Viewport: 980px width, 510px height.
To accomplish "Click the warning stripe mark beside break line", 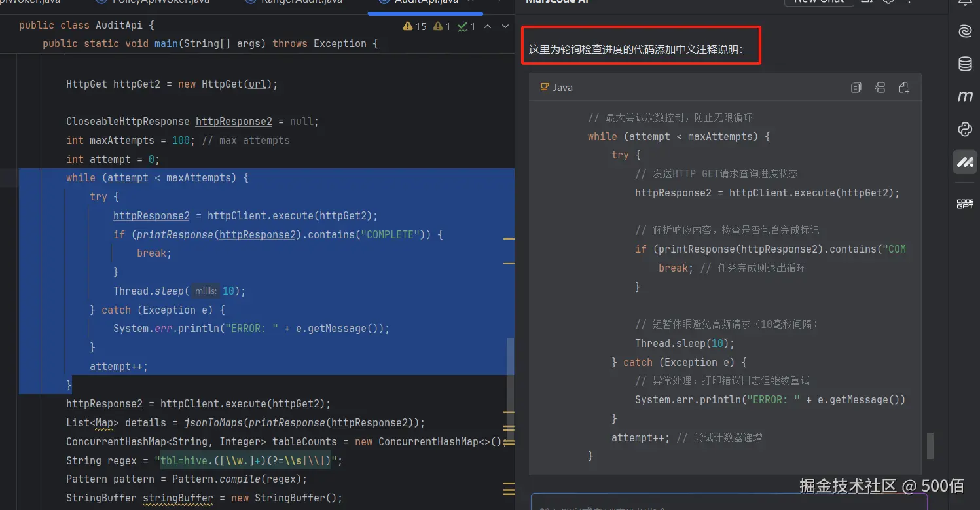I will coord(508,263).
